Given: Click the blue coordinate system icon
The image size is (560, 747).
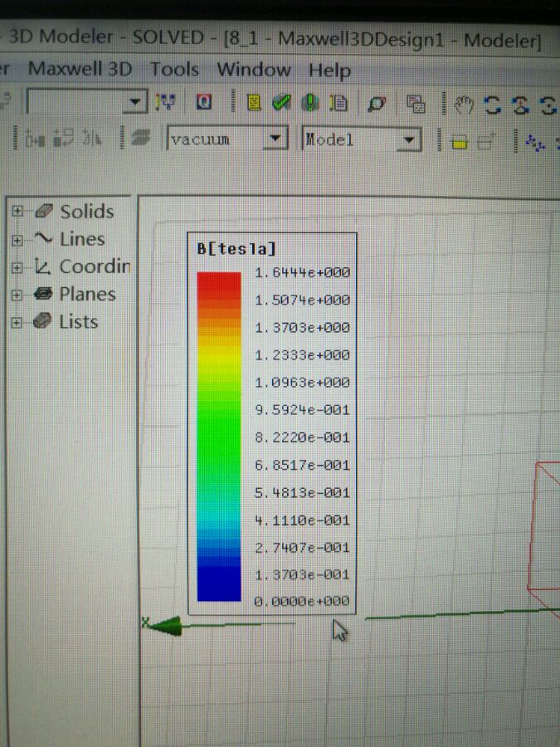Looking at the screenshot, I should point(536,142).
